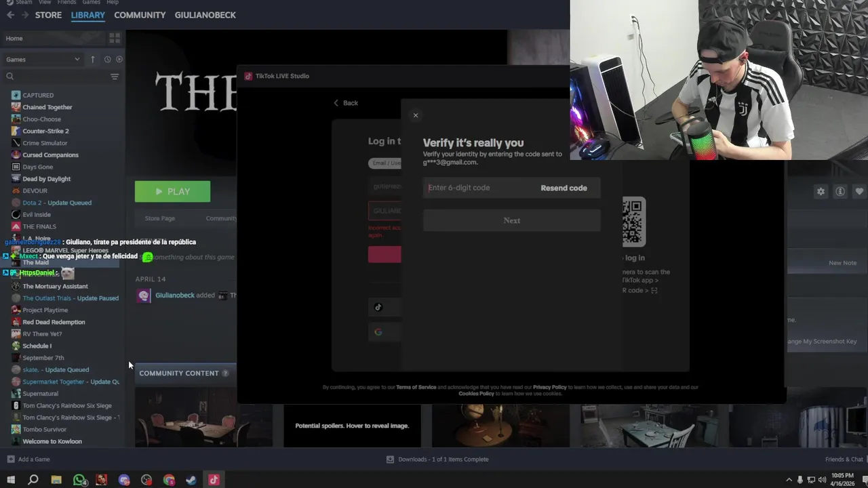Open Steam taskbar icon
Image resolution: width=868 pixels, height=488 pixels.
tap(192, 480)
